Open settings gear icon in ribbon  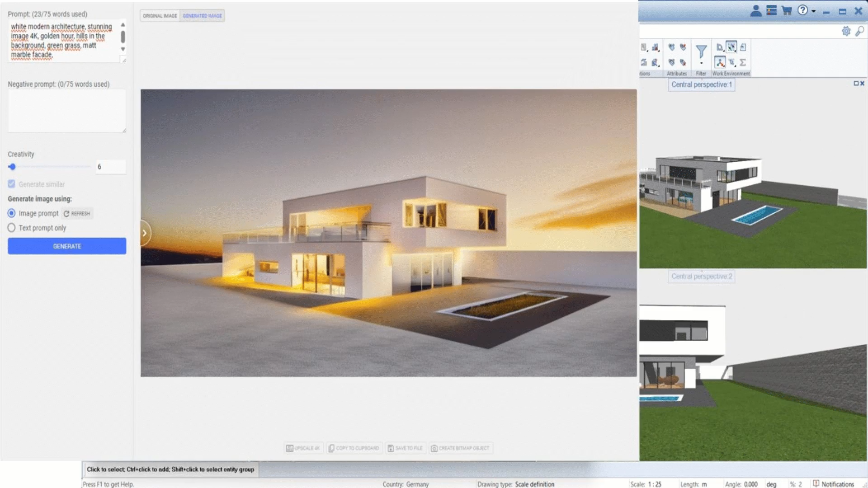tap(846, 31)
